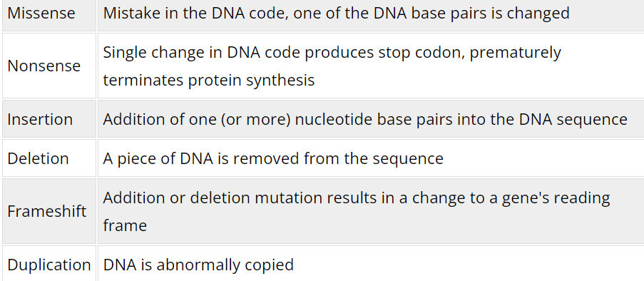Select the Insertion description about nucleotide base pairs
Image resolution: width=644 pixels, height=281 pixels.
point(364,119)
